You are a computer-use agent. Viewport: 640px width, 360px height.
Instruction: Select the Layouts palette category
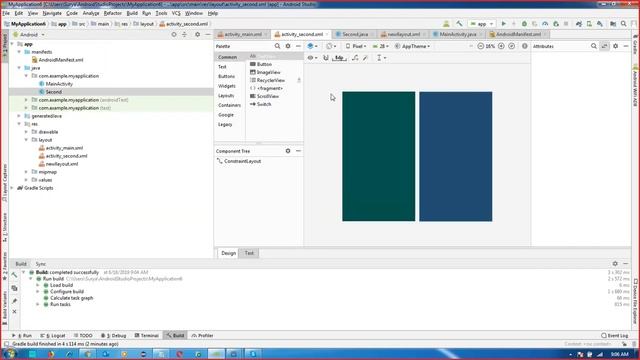coord(226,96)
